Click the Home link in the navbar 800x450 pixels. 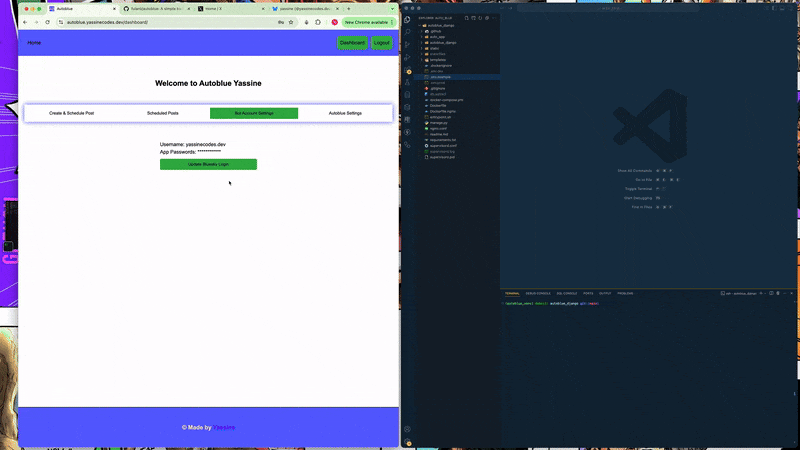click(34, 43)
